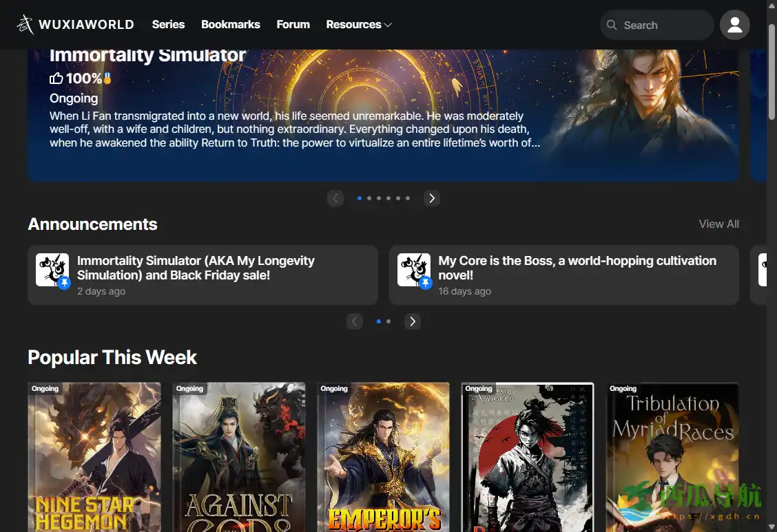Select last dot in banner carousel
Image resolution: width=777 pixels, height=532 pixels.
408,198
